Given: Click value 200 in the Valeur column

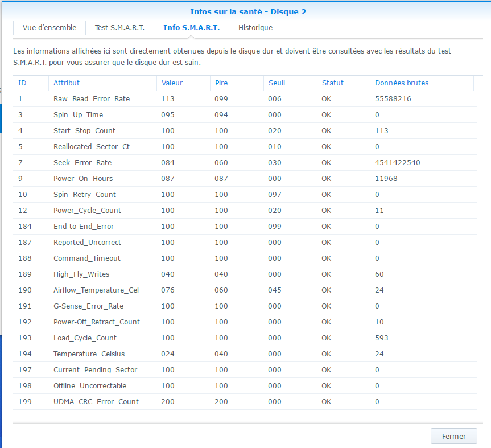Looking at the screenshot, I should pyautogui.click(x=168, y=402).
